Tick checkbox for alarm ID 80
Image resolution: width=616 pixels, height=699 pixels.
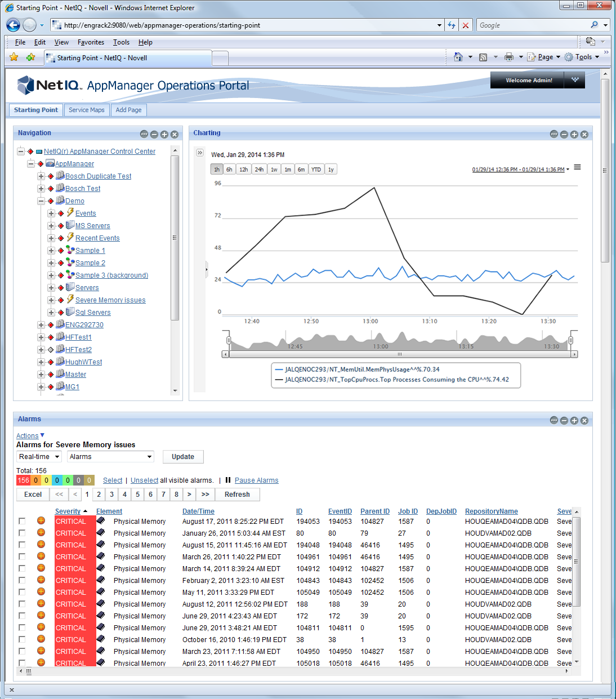tap(22, 533)
